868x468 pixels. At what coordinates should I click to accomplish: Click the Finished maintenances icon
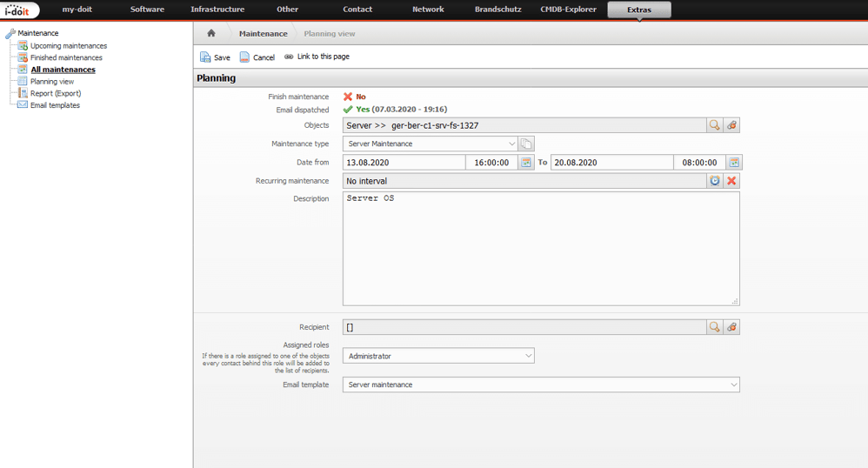[x=23, y=57]
